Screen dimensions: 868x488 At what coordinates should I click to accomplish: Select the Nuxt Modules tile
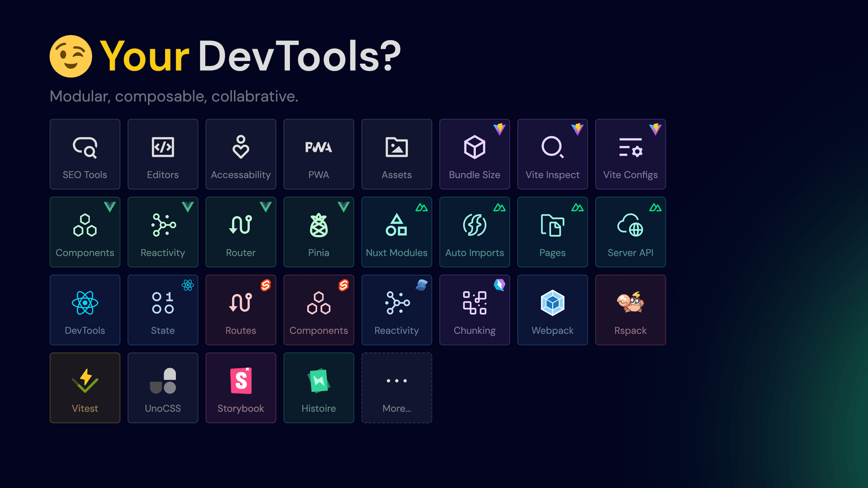397,232
